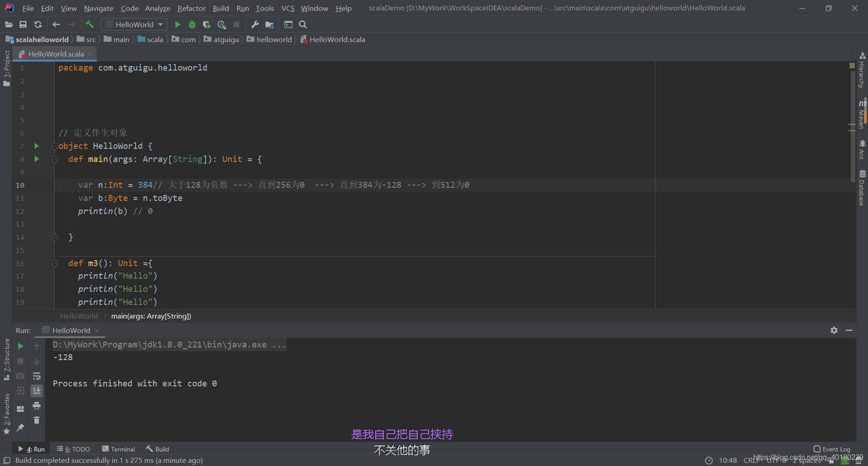Screen dimensions: 868x466
Task: Click the atguigu breadcrumb folder
Action: 222,39
